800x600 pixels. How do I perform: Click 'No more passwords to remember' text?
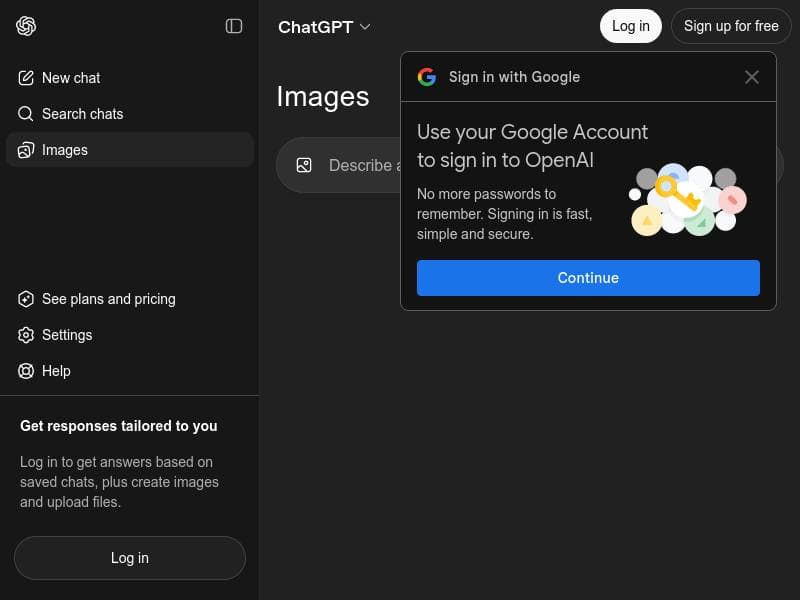505,214
